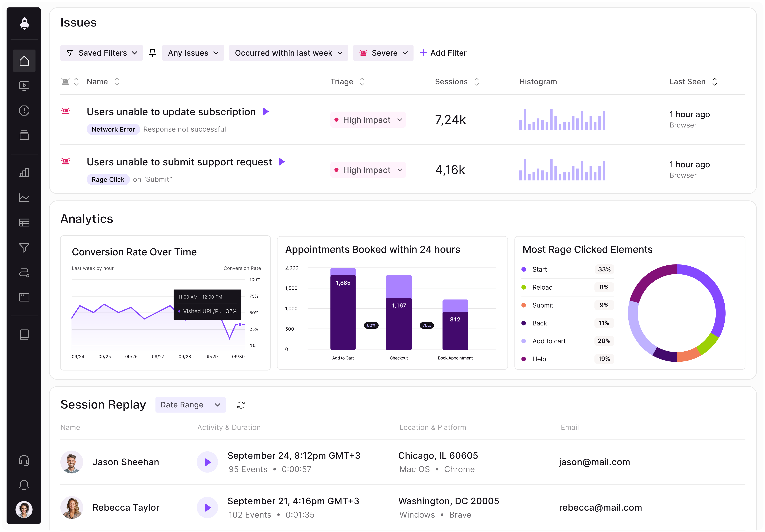The width and height of the screenshot is (765, 532).
Task: Change triage of update subscription issue
Action: coord(368,120)
